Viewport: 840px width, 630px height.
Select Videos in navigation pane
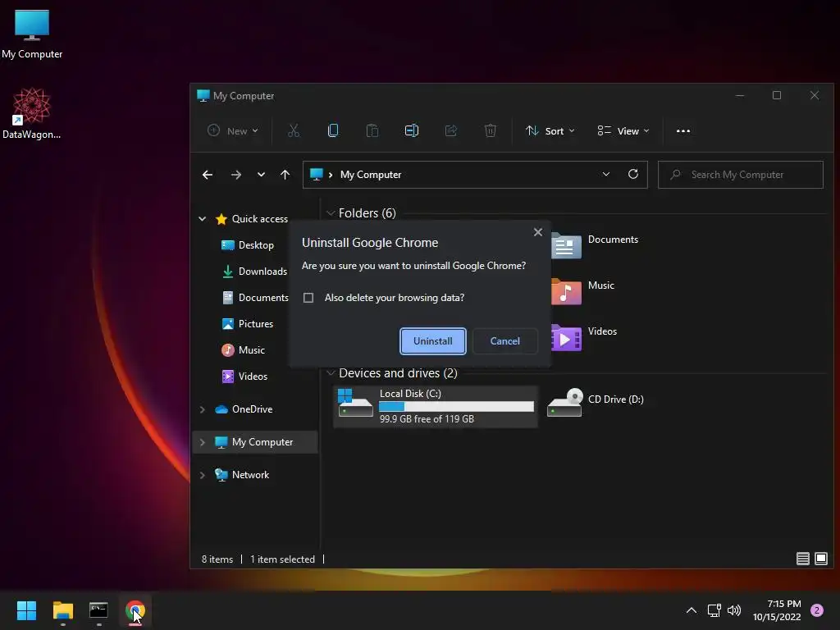click(x=244, y=376)
